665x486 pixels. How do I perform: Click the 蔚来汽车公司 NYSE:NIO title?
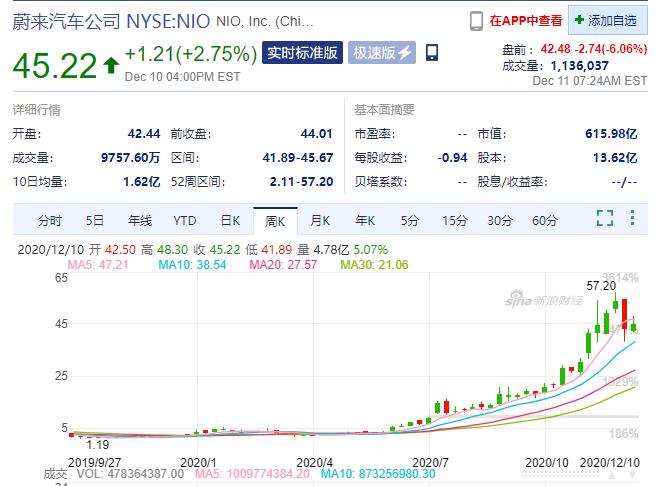point(111,21)
